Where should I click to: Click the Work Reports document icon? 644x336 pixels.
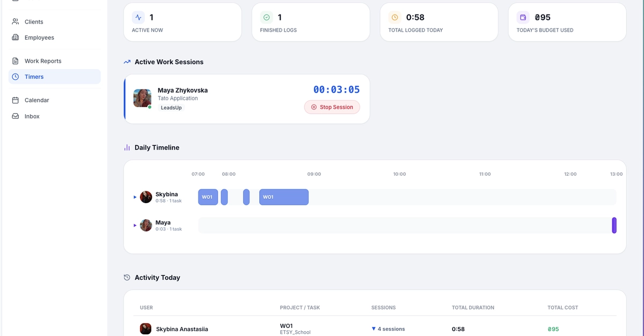point(15,61)
